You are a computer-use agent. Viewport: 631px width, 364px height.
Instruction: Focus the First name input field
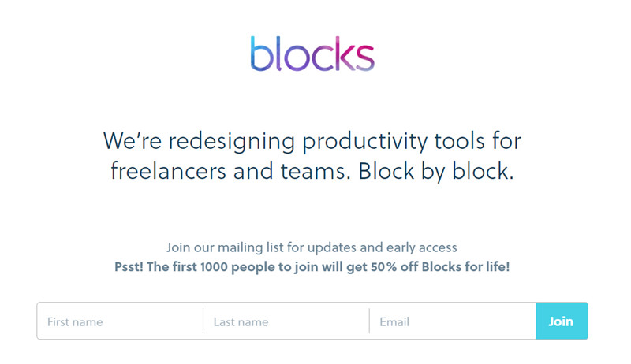click(120, 321)
